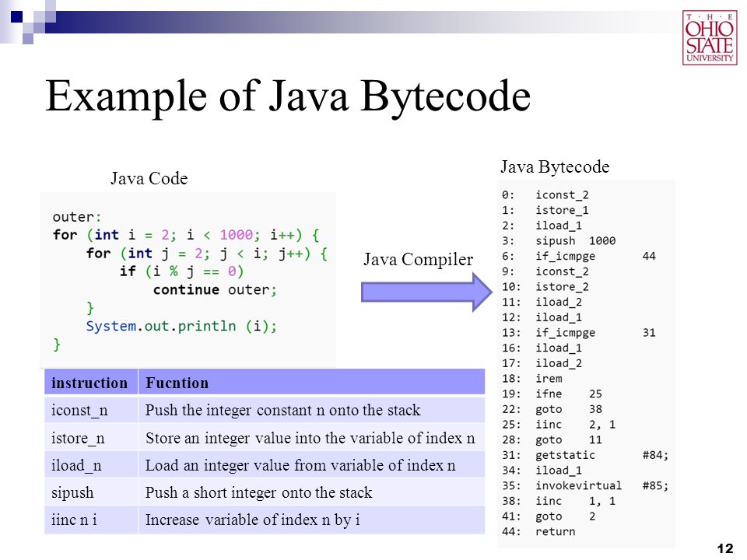Click the blue arrow below Java Compiler
The image size is (747, 560).
(x=426, y=292)
